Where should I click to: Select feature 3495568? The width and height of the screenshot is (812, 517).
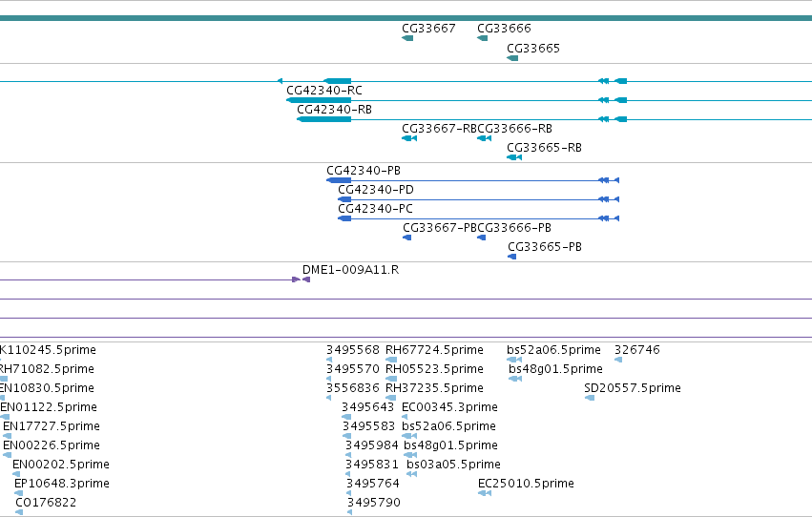click(x=353, y=350)
